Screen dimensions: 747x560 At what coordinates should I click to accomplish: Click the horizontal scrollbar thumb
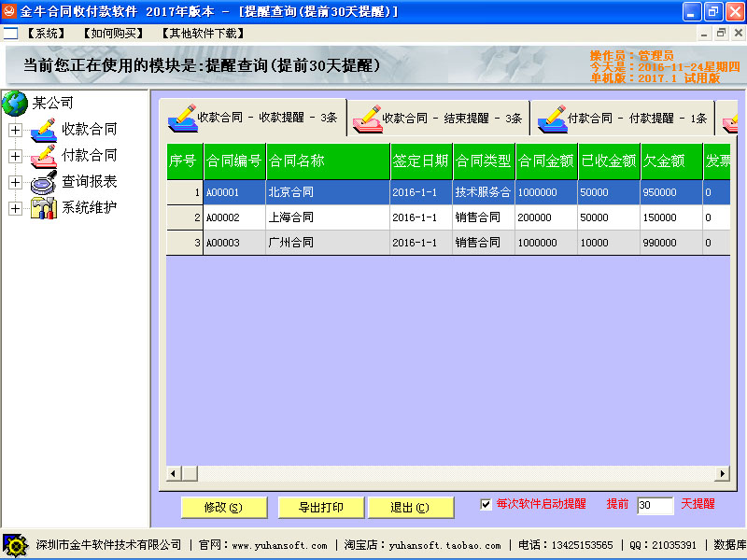tap(190, 473)
